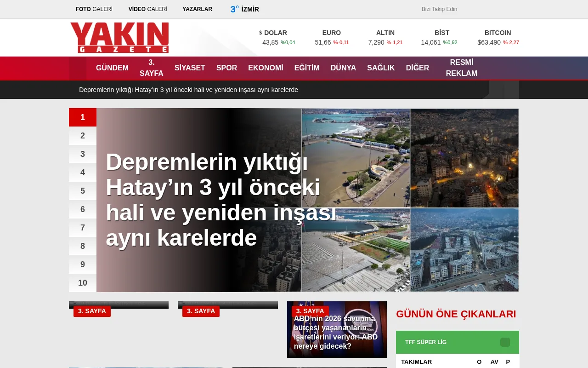The width and height of the screenshot is (588, 368).
Task: Toggle the switch on the TFF SÜPER LİG header
Action: pos(505,342)
